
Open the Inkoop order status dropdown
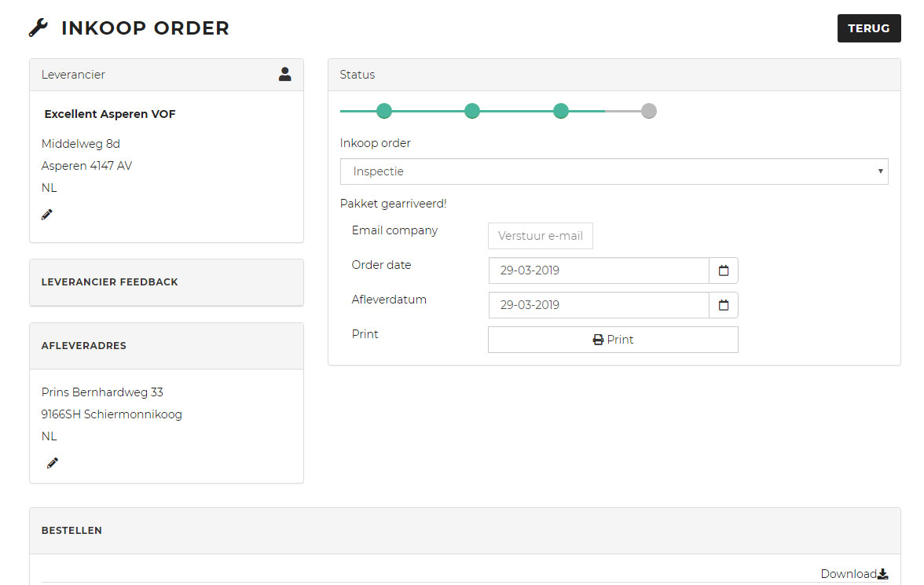pyautogui.click(x=614, y=171)
